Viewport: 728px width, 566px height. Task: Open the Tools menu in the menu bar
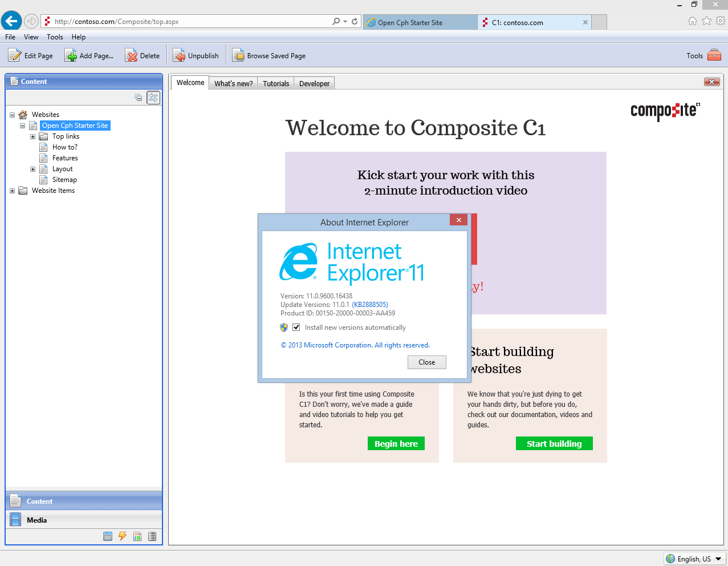coord(54,37)
